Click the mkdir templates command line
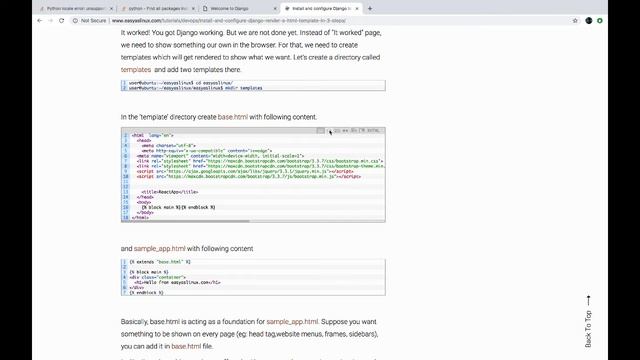This screenshot has height=360, width=640. pos(196,88)
